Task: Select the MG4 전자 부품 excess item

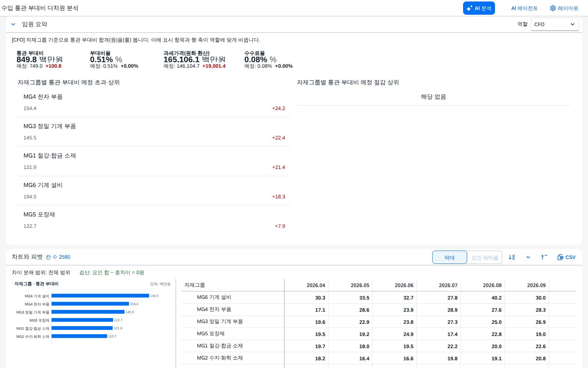Action: point(154,103)
